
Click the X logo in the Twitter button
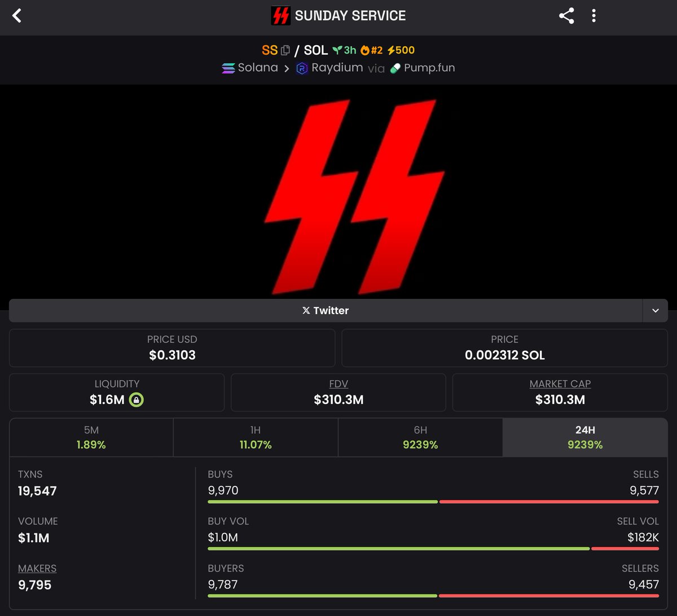tap(306, 311)
